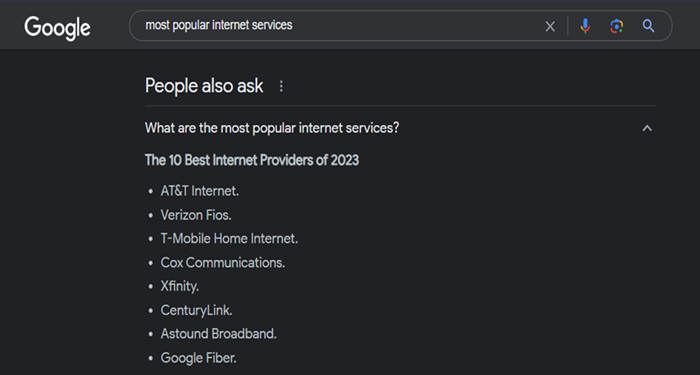Screen dimensions: 700x375
Task: Open the three-dot menu beside People also ask
Action: point(281,86)
